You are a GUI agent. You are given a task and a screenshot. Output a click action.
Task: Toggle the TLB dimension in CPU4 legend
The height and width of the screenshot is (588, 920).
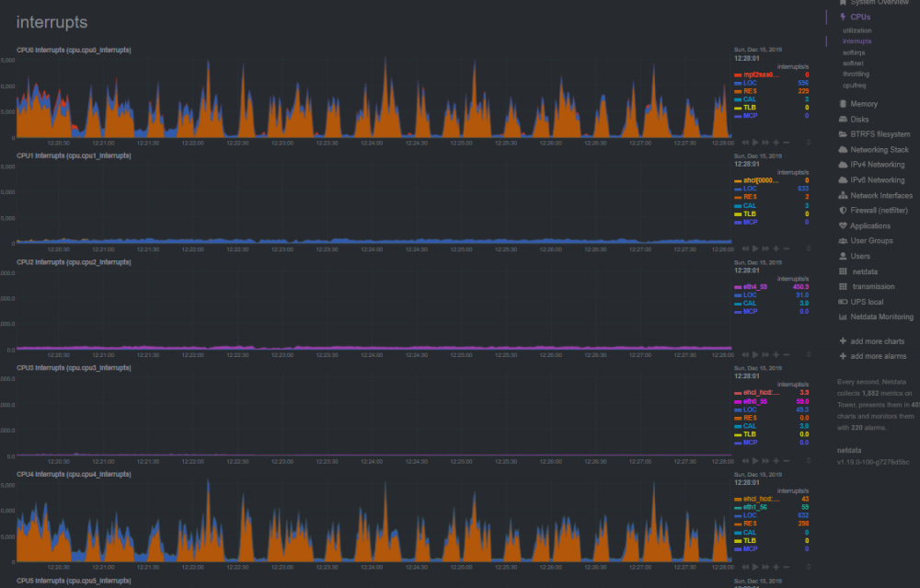coord(750,540)
